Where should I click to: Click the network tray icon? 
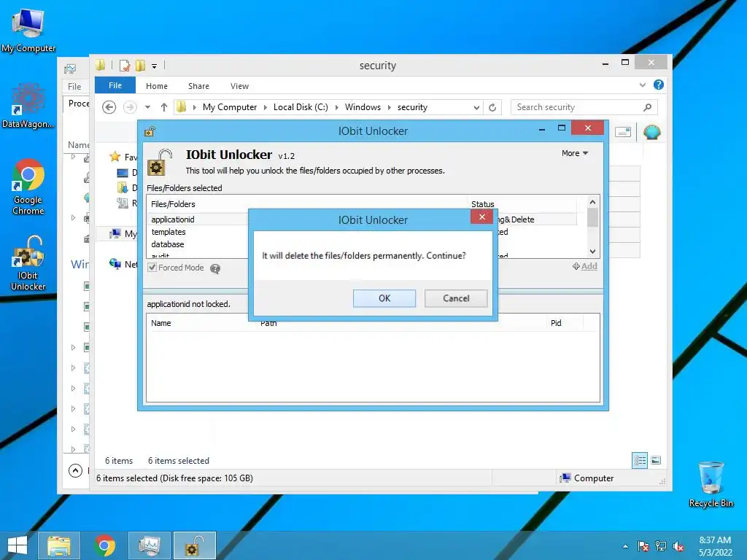(661, 546)
